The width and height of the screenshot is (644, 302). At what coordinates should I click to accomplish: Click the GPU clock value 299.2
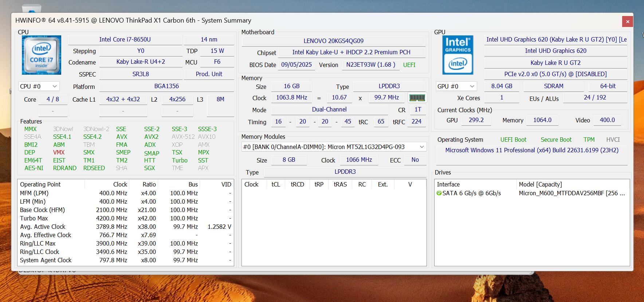(476, 120)
